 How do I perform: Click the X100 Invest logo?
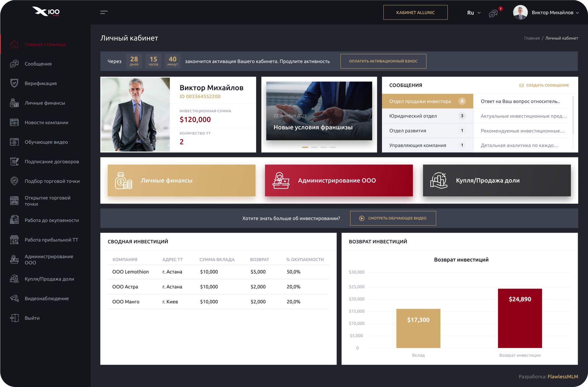pos(46,12)
